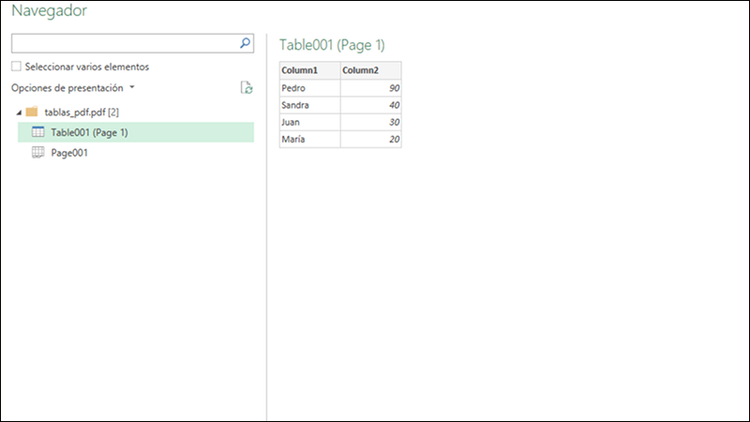This screenshot has width=750, height=422.
Task: Click the tablas_pdf.pdf folder icon
Action: point(31,111)
